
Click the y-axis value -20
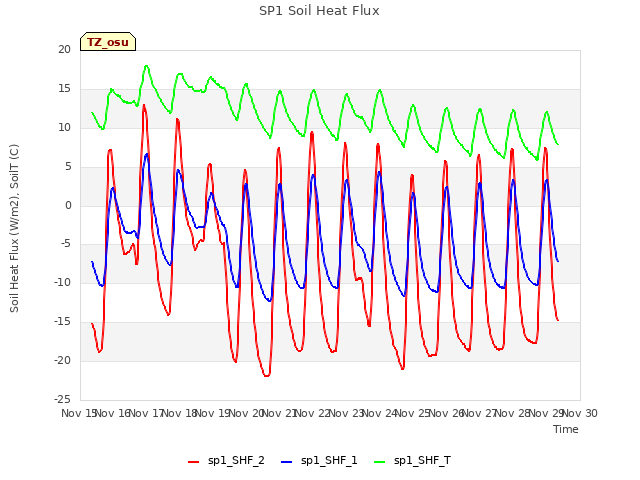pos(62,360)
